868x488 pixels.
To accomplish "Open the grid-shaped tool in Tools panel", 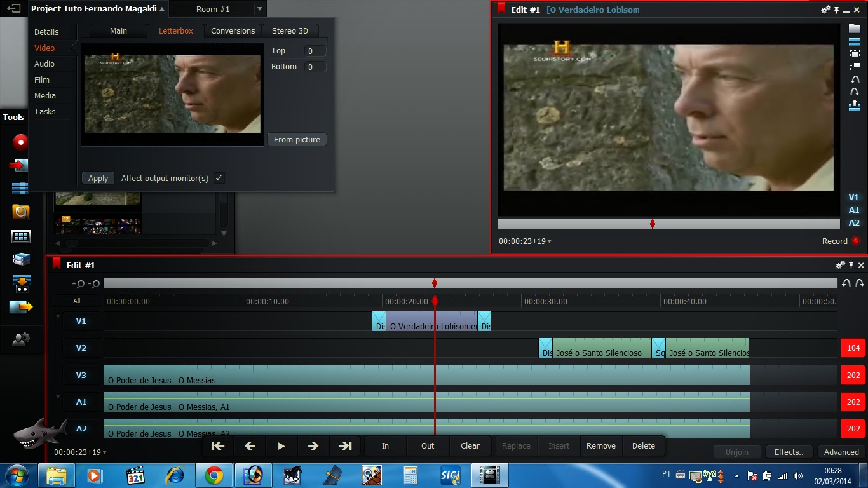I will click(x=21, y=236).
